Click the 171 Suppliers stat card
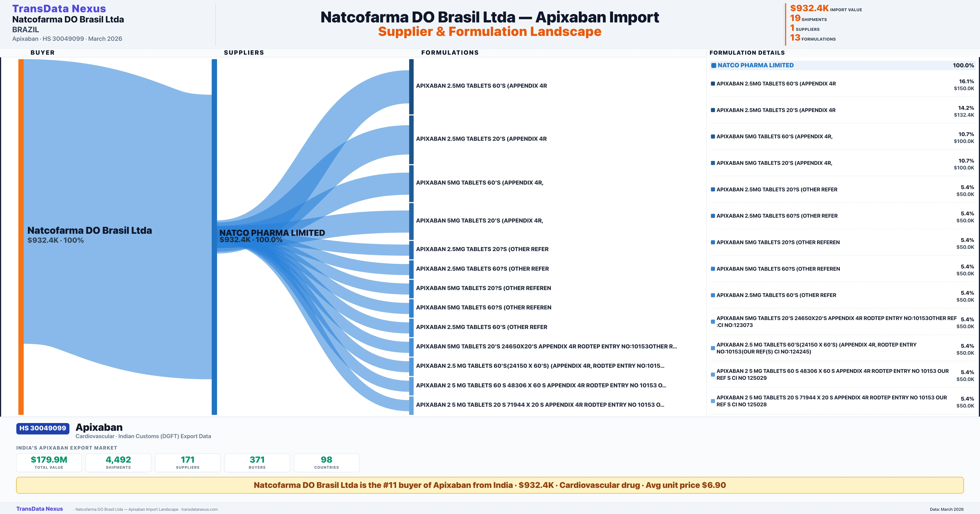The width and height of the screenshot is (980, 514). tap(188, 462)
